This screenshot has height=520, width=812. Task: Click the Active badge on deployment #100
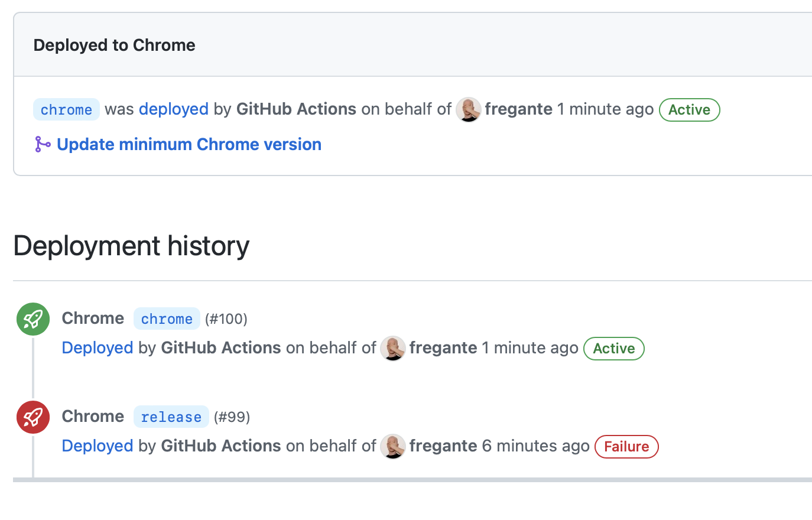(613, 349)
